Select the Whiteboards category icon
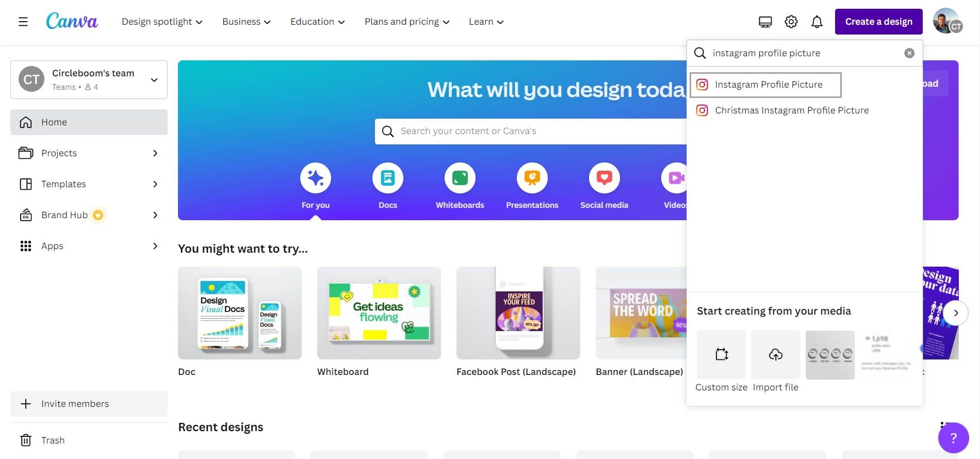Screen dimensions: 980x459 pyautogui.click(x=460, y=178)
